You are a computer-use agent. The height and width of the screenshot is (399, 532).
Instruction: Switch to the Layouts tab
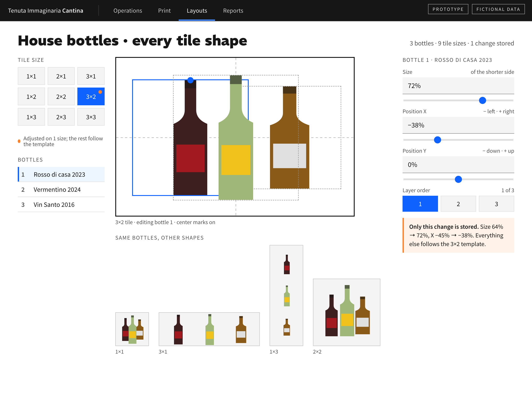pos(197,11)
